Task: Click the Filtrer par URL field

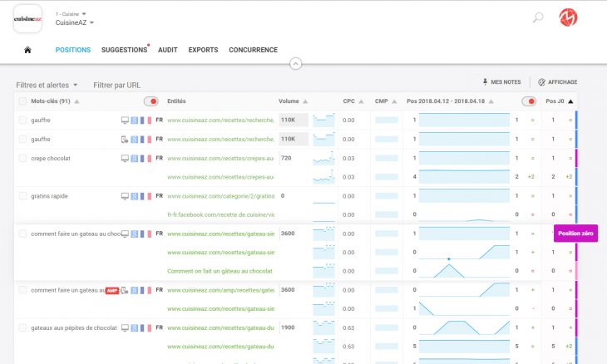Action: (117, 85)
